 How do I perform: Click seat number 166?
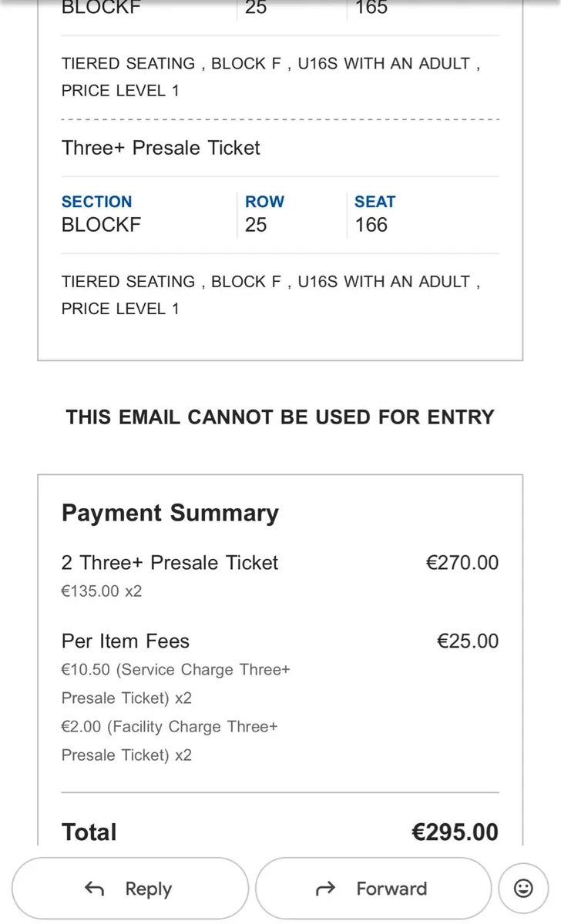pyautogui.click(x=372, y=226)
